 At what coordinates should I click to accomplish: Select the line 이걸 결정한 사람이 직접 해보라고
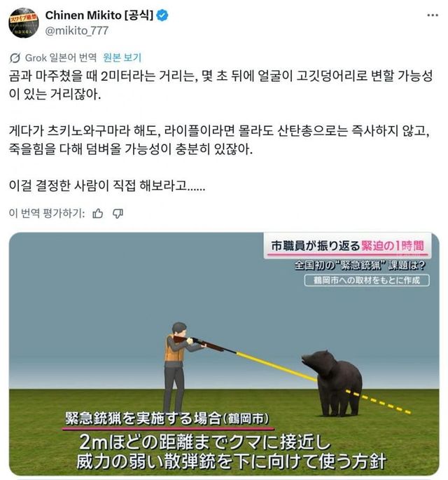tap(107, 186)
